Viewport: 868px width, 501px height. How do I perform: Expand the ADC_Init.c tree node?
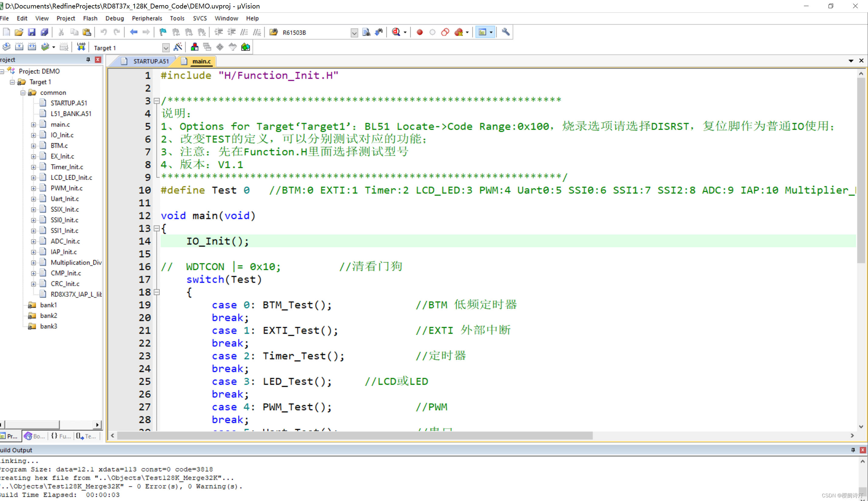33,242
